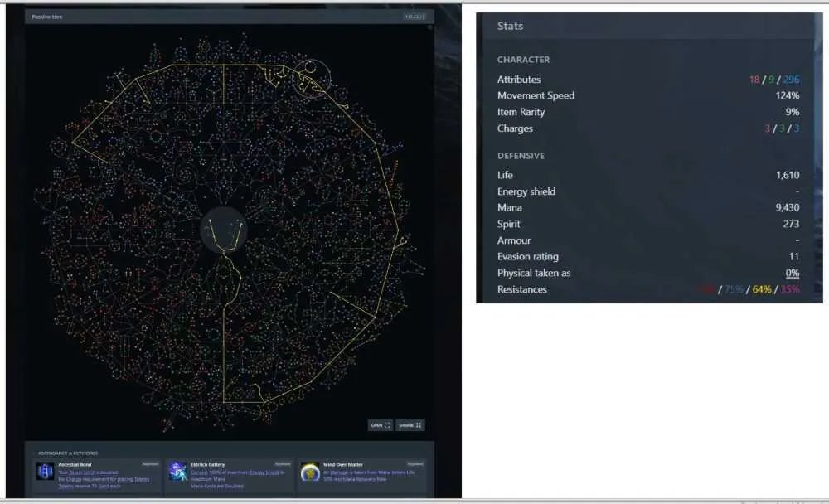Click the circled jewel cluster at the tree's top right
This screenshot has width=829, height=504.
pos(312,78)
